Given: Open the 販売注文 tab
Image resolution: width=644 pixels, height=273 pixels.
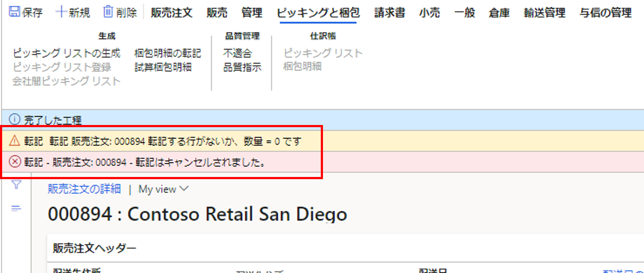Looking at the screenshot, I should click(x=171, y=12).
